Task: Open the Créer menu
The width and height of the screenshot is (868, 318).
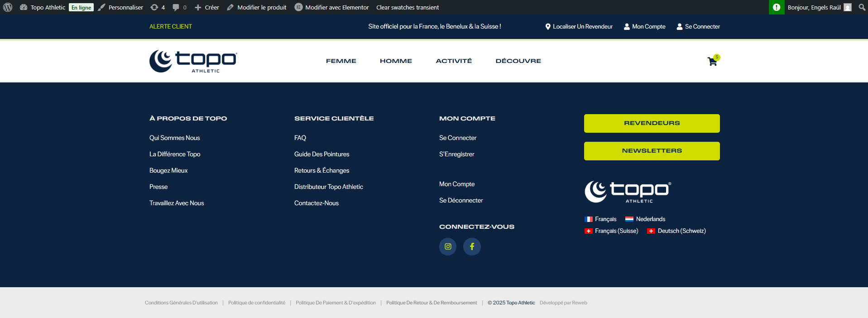Action: pos(206,7)
